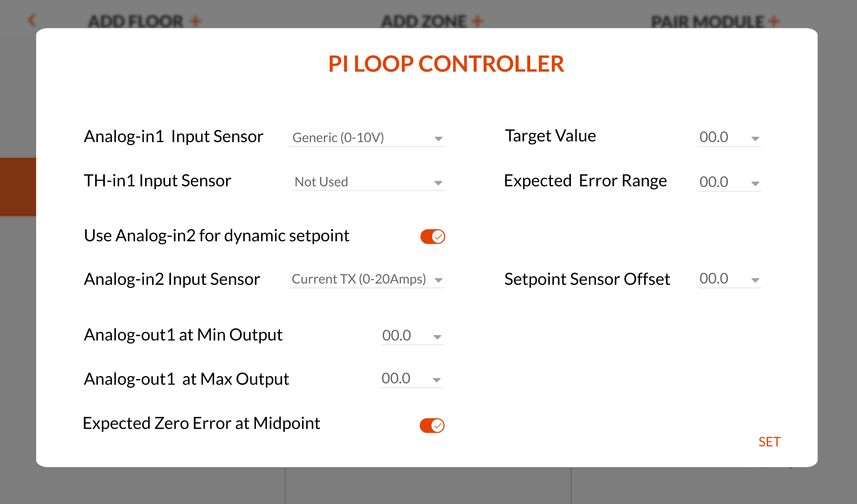
Task: Click the plus icon beside PAIR MODULE
Action: click(x=772, y=21)
